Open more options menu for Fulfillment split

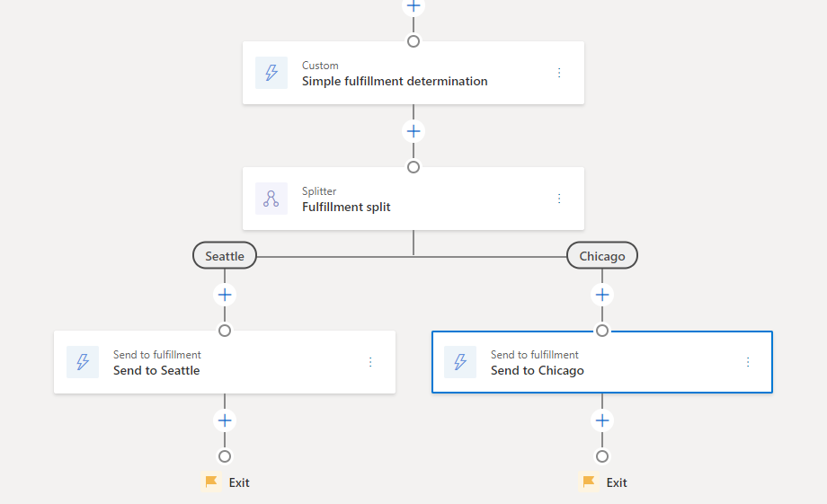click(559, 199)
